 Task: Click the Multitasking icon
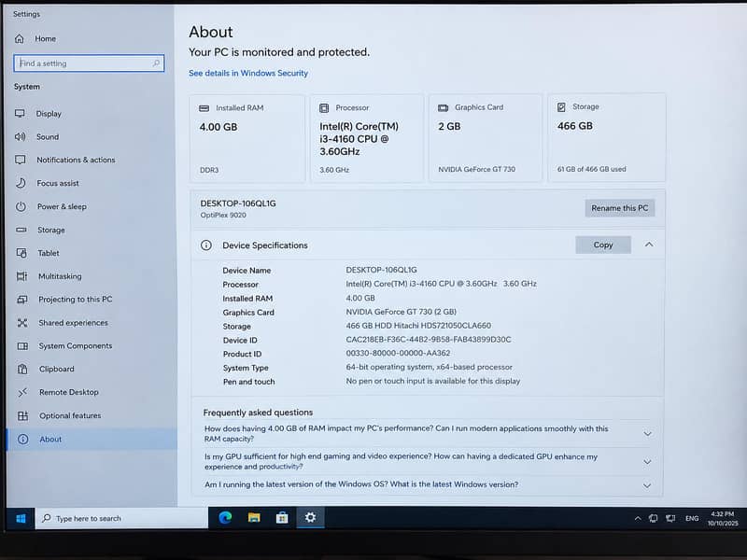pos(21,276)
